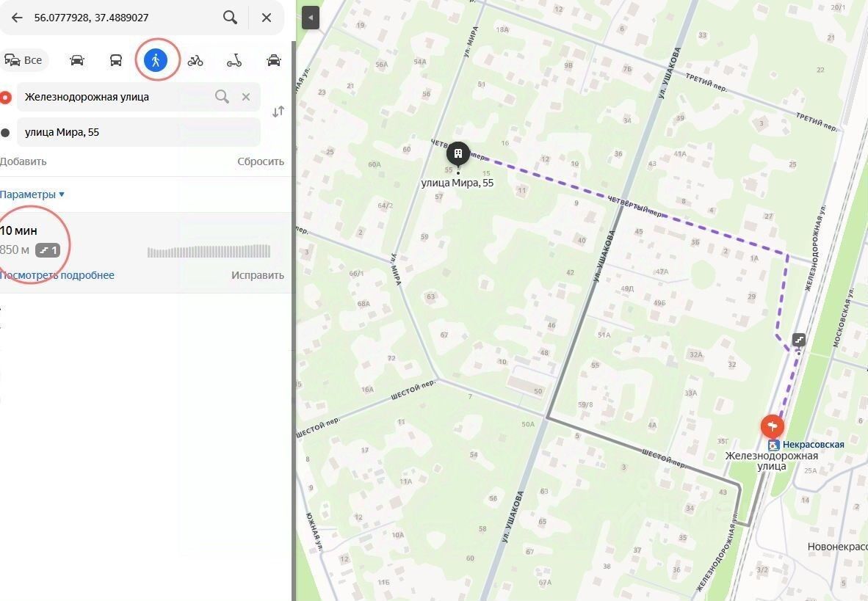This screenshot has height=601, width=868.
Task: Click the back arrow in search bar
Action: [x=17, y=18]
